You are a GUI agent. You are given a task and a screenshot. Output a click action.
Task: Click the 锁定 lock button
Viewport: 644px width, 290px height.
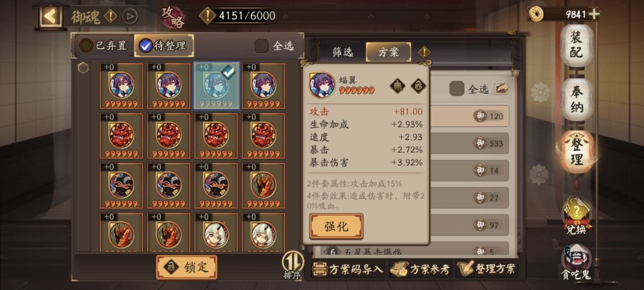click(x=187, y=267)
